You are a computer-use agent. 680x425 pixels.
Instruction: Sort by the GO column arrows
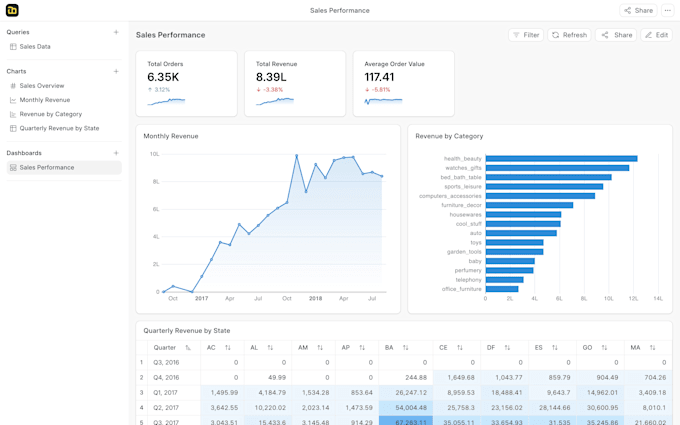(x=604, y=348)
